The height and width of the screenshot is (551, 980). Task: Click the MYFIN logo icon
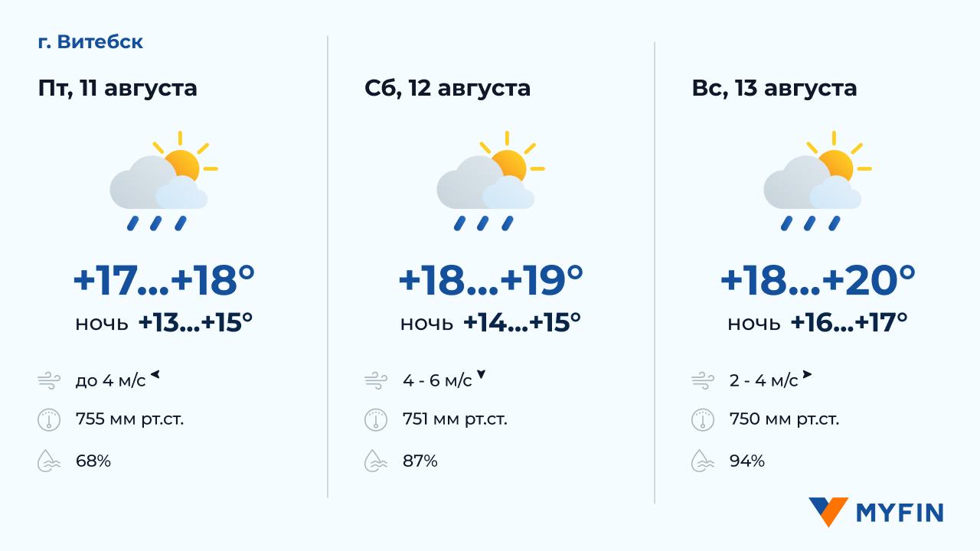click(828, 511)
